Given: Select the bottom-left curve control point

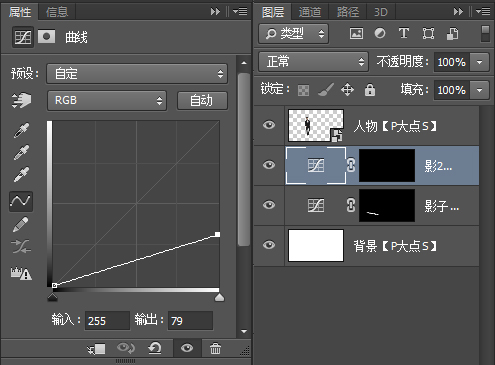Looking at the screenshot, I should coord(55,285).
